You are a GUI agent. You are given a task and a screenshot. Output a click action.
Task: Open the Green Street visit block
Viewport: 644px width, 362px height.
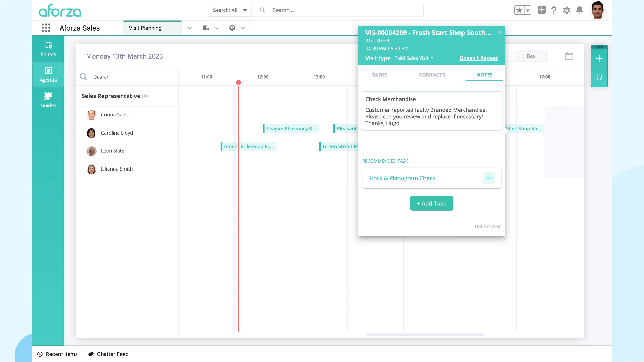coord(339,146)
